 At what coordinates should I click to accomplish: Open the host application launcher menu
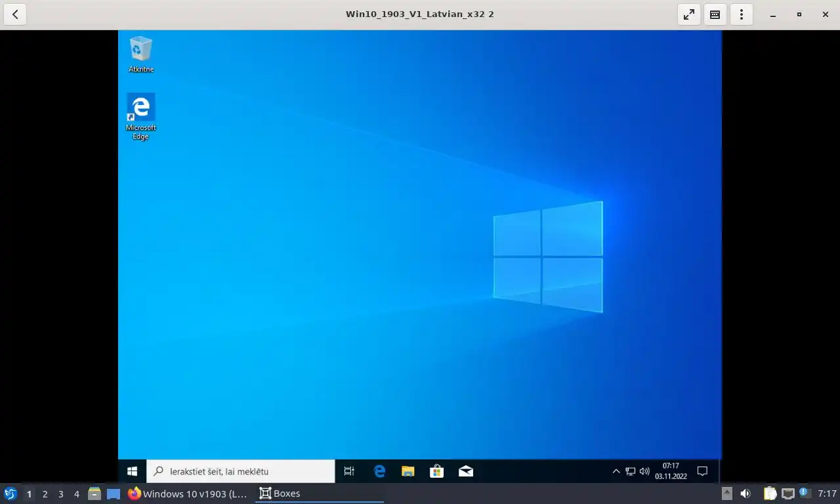click(x=10, y=493)
